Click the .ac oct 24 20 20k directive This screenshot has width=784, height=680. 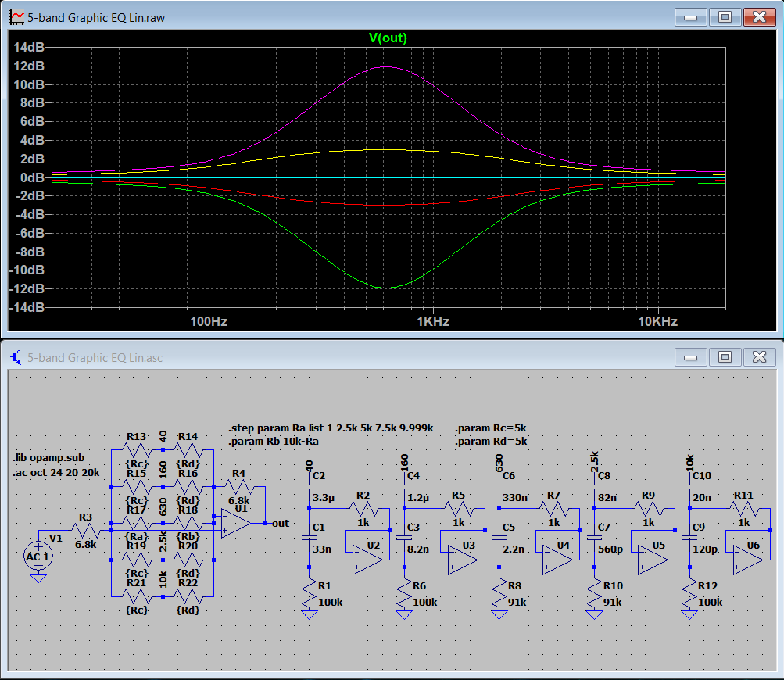click(x=56, y=473)
